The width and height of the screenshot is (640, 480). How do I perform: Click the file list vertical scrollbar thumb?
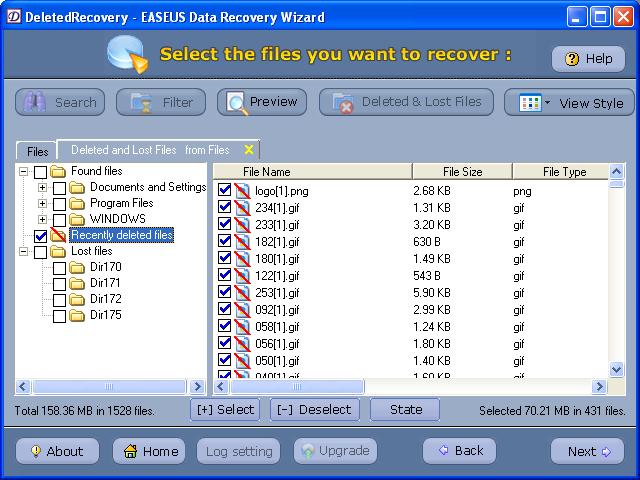click(616, 184)
